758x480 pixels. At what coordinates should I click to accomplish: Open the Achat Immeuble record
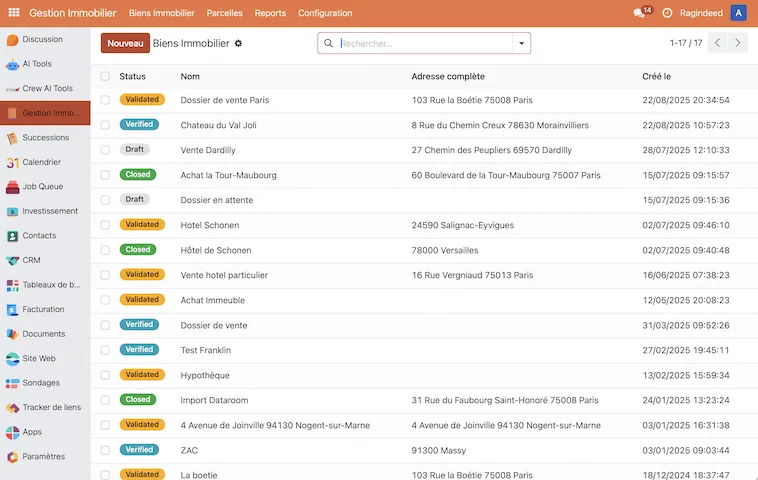pos(213,300)
